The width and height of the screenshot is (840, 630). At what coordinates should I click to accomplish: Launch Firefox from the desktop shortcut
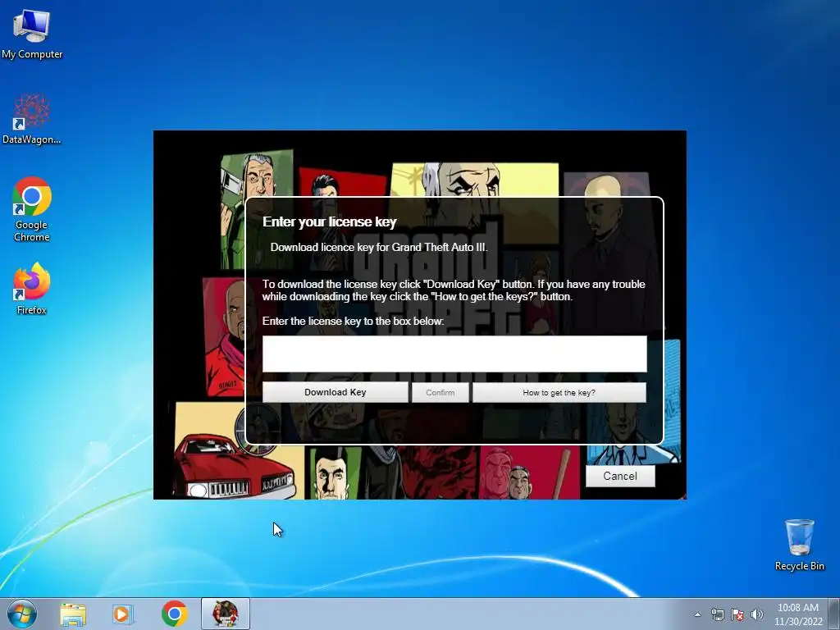[32, 289]
